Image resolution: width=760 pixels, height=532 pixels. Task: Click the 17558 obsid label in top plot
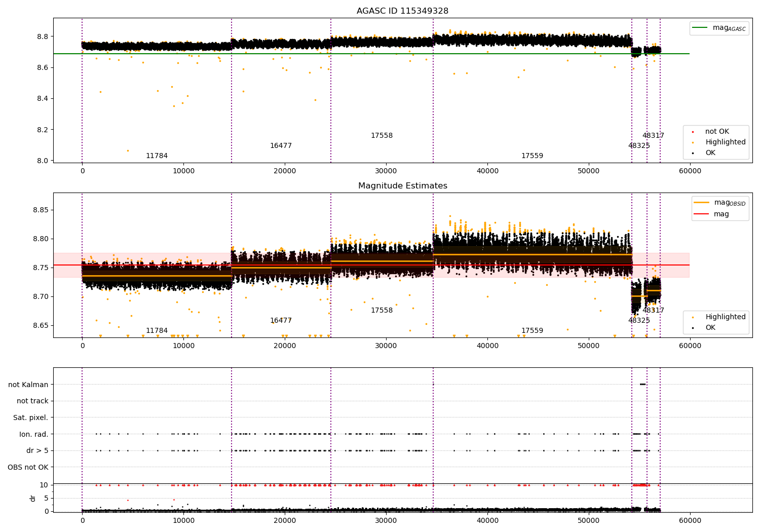pyautogui.click(x=382, y=136)
